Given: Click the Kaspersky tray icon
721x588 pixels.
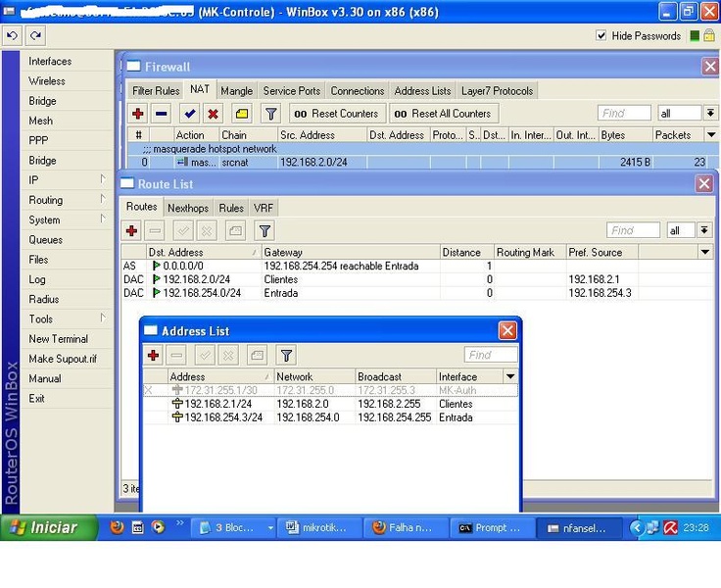Looking at the screenshot, I should pos(671,527).
